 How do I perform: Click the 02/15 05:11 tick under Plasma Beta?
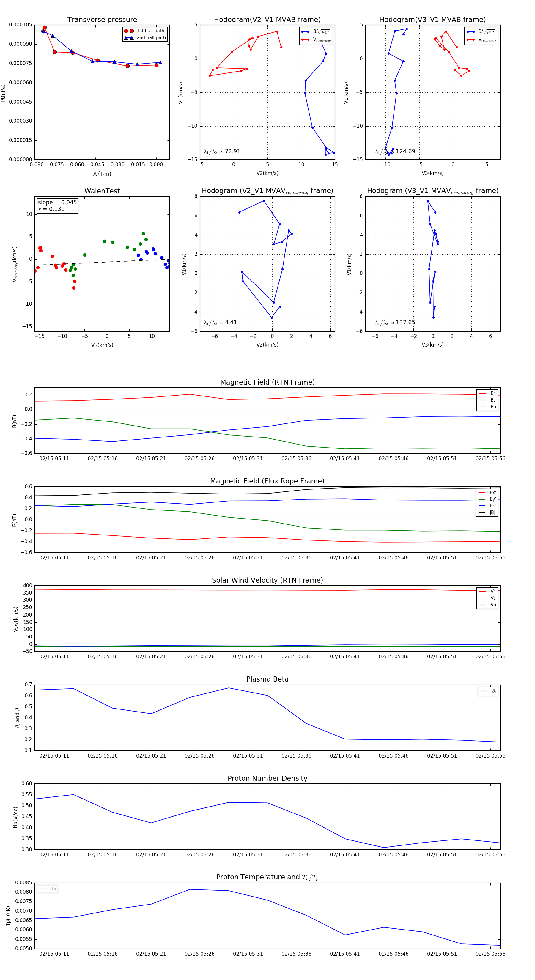coord(54,756)
